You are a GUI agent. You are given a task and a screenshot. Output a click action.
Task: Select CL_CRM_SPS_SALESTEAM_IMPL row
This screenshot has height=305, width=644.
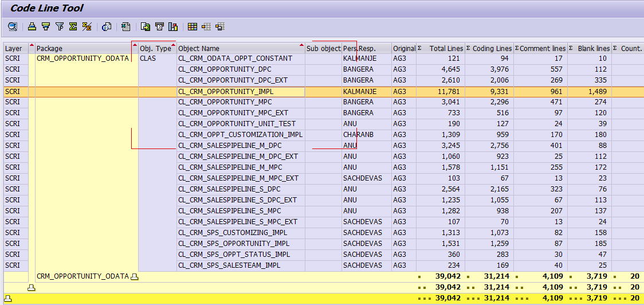tap(229, 265)
